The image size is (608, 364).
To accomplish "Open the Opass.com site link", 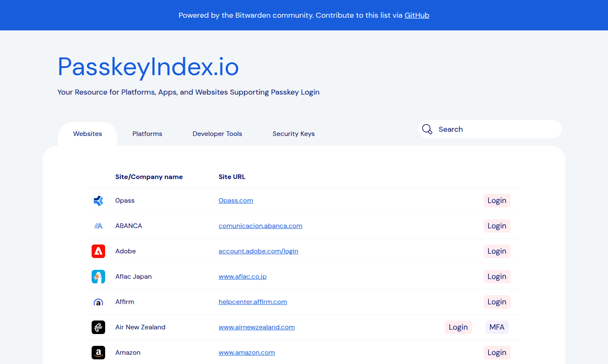I will click(x=236, y=201).
